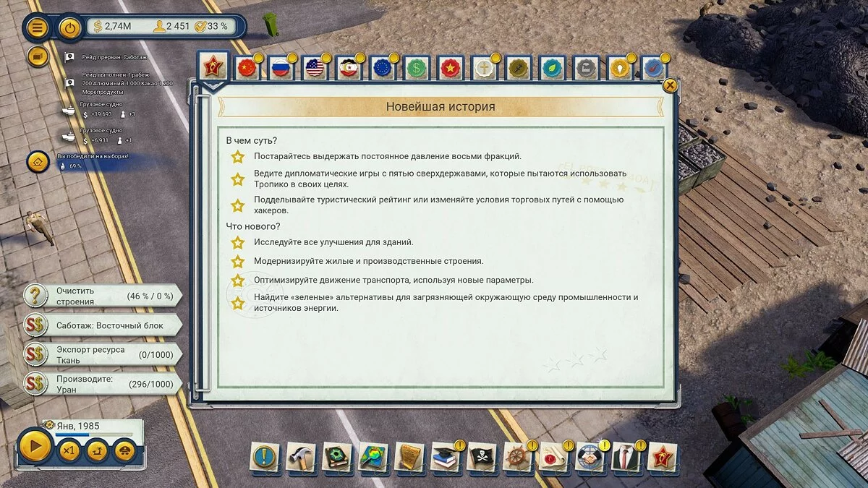Image resolution: width=868 pixels, height=488 pixels.
Task: Open the gold folder button under menu
Action: click(38, 56)
